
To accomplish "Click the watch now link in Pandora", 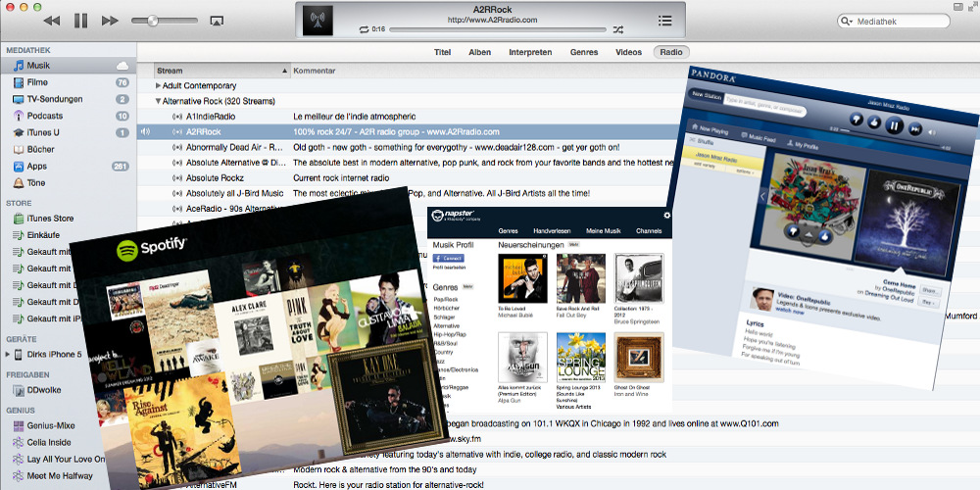I will coord(790,310).
